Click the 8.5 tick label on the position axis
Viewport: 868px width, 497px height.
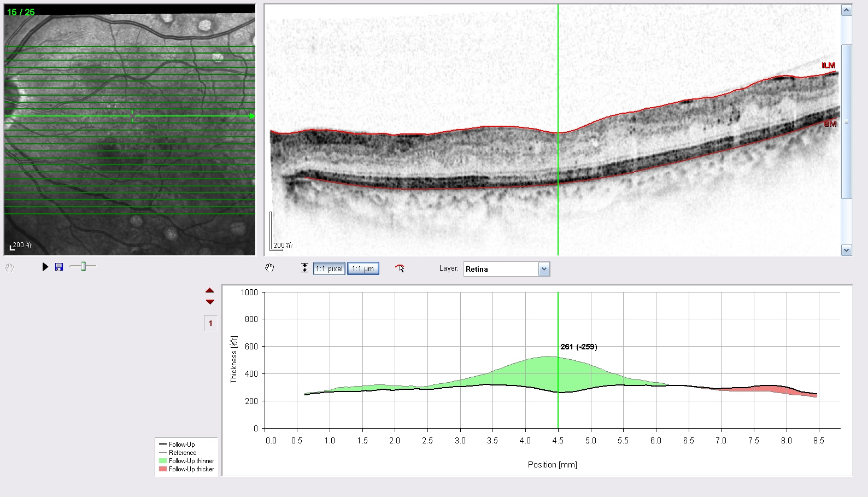tap(819, 441)
